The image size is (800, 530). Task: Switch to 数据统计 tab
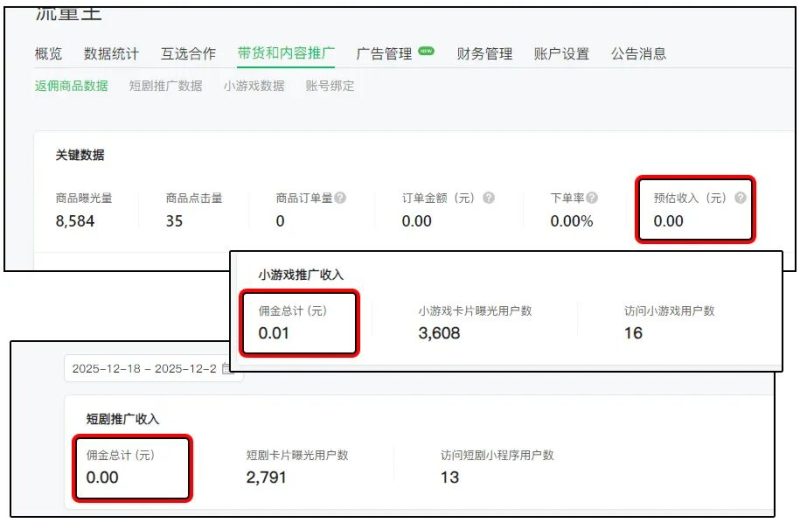111,54
